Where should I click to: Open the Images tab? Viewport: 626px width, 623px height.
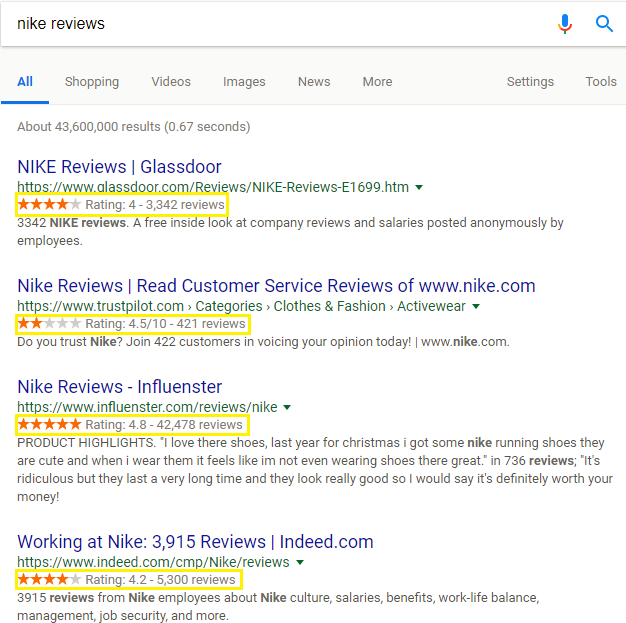pos(244,82)
